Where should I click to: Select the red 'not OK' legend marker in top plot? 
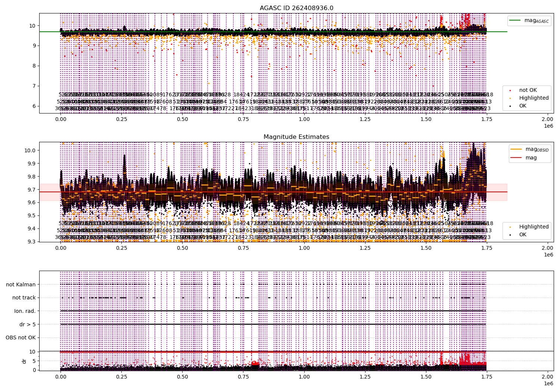pos(510,90)
